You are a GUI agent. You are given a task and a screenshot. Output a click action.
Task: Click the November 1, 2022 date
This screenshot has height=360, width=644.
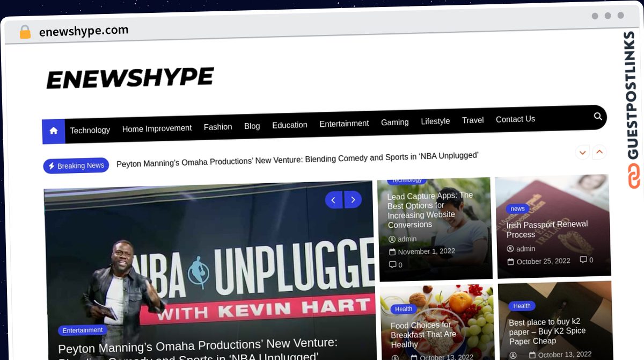click(x=426, y=251)
